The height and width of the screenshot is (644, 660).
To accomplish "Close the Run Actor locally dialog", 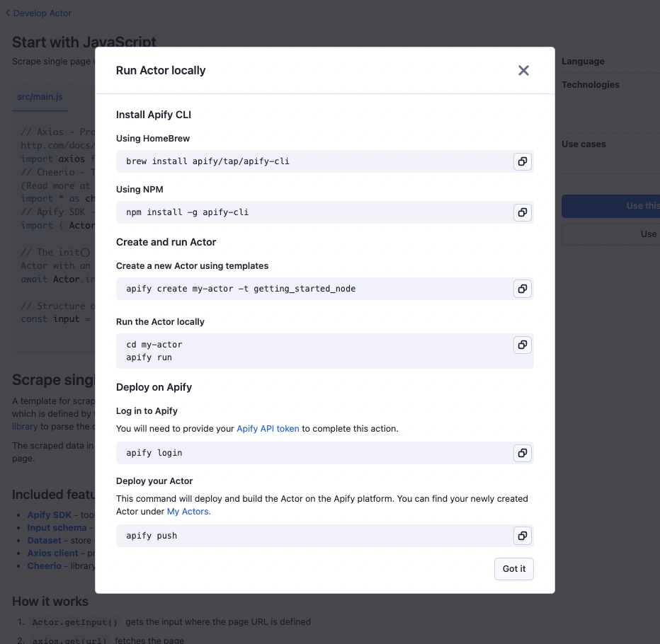I will pyautogui.click(x=523, y=70).
